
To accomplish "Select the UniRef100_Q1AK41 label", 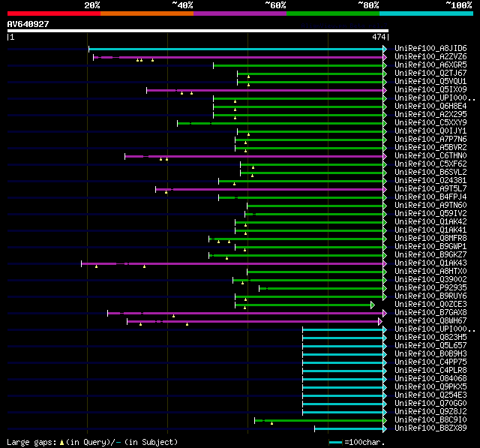I will (x=430, y=230).
